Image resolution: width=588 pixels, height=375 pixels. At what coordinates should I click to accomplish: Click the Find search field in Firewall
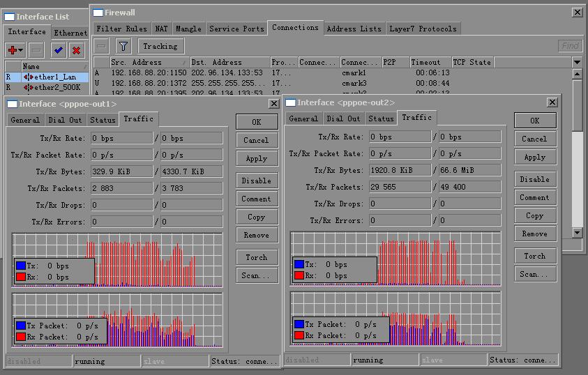point(570,46)
